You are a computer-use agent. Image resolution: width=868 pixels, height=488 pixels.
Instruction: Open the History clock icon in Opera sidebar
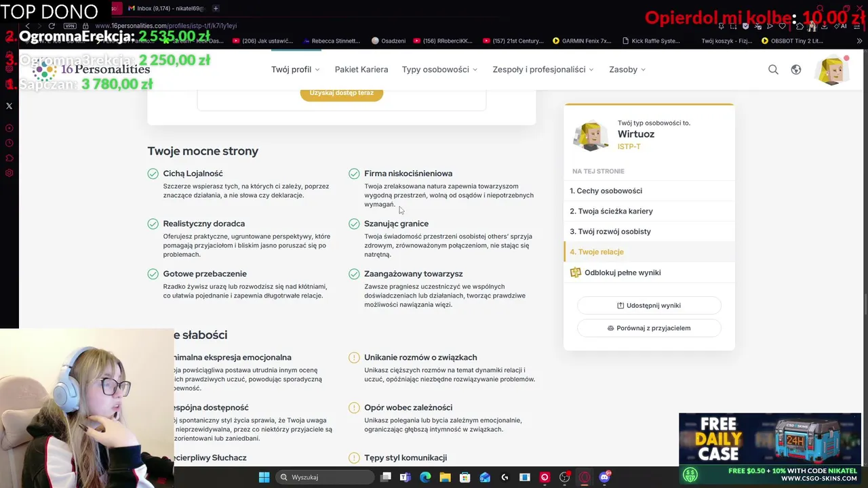pos(9,143)
